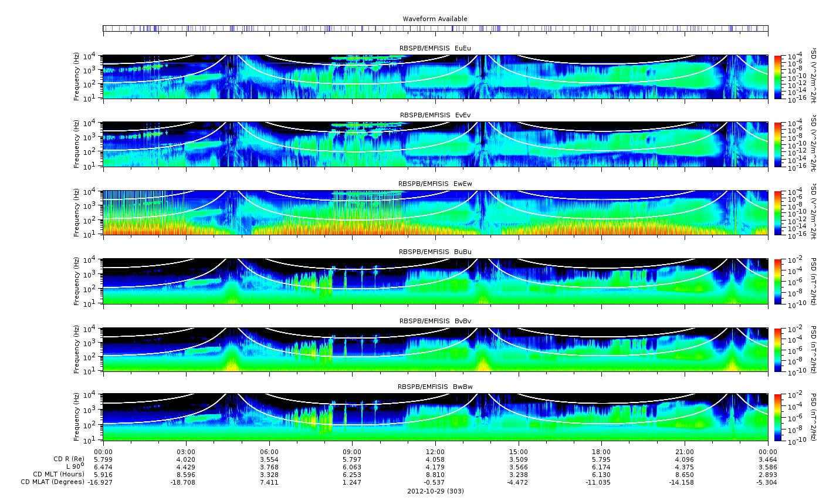Viewport: 826px width, 504px height.
Task: Click the 12:00 time axis label
Action: click(x=435, y=452)
